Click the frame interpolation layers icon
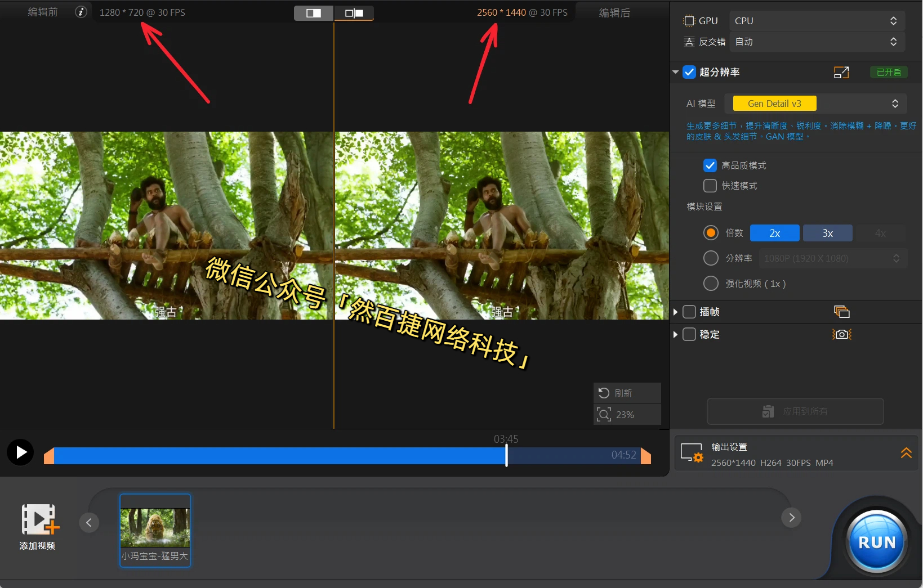 (841, 312)
